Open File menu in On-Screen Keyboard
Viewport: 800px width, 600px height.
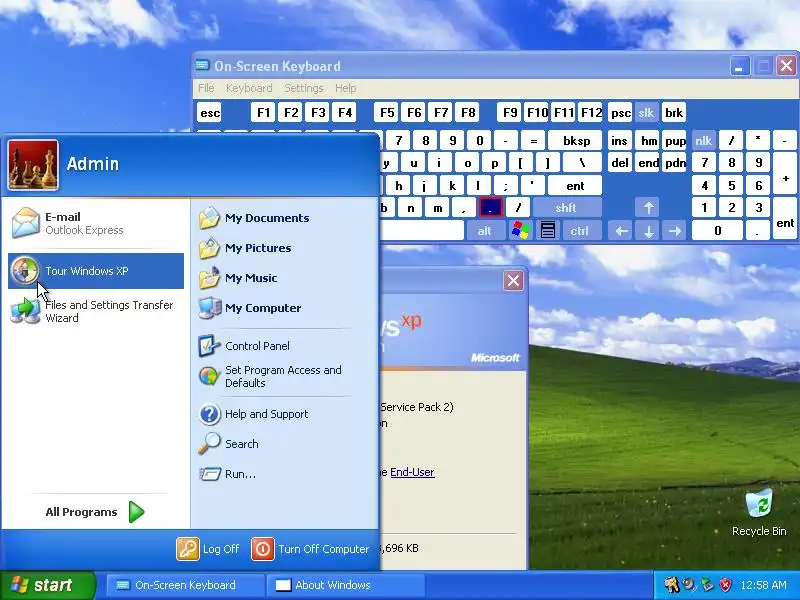[206, 88]
